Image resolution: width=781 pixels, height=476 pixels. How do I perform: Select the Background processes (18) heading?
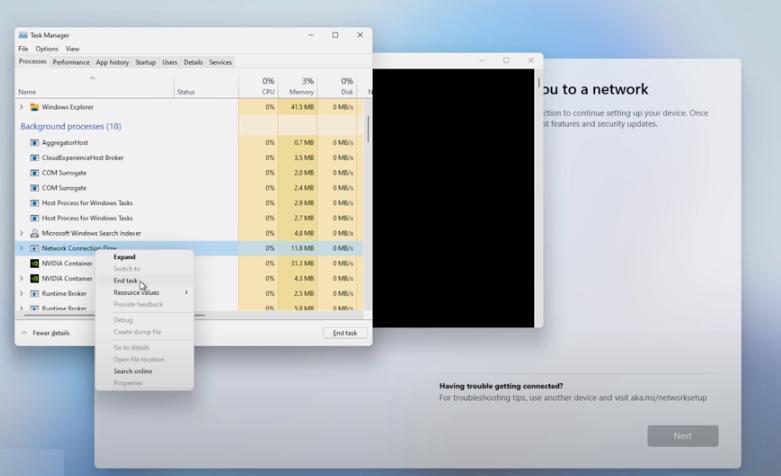tap(71, 126)
